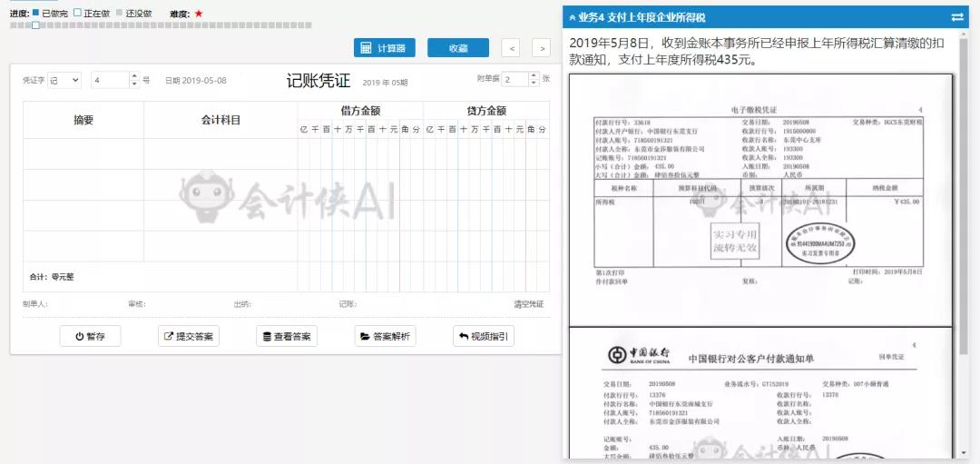Click second row 会计科目 cell

[220, 184]
